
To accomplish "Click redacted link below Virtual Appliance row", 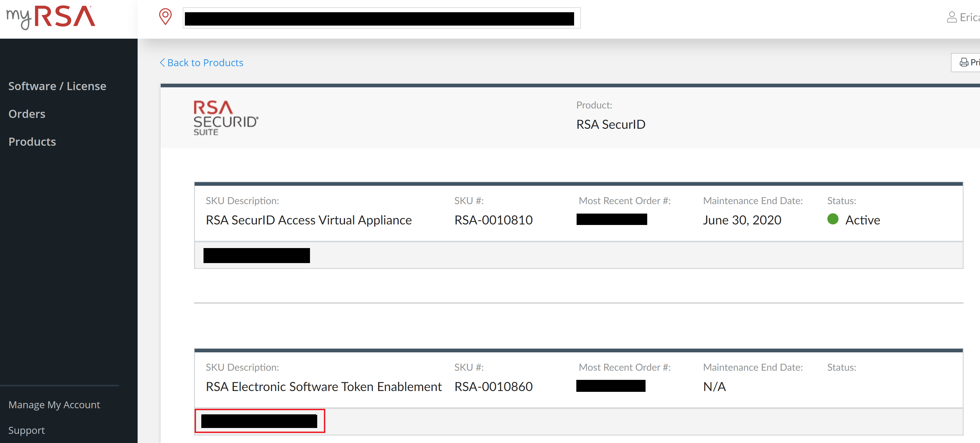I will 256,255.
